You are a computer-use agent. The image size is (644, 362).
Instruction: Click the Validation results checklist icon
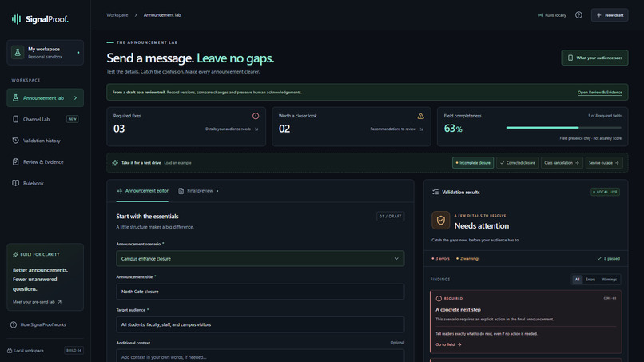coord(435,192)
